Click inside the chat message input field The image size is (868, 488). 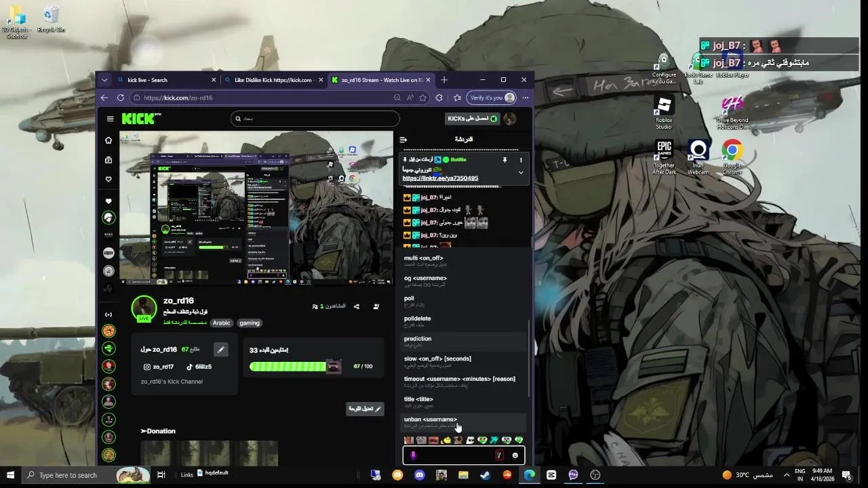click(x=464, y=455)
